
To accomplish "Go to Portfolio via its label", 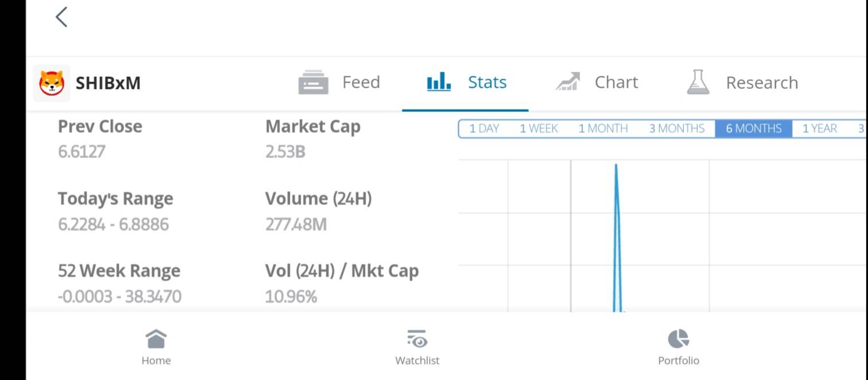I will click(x=679, y=361).
